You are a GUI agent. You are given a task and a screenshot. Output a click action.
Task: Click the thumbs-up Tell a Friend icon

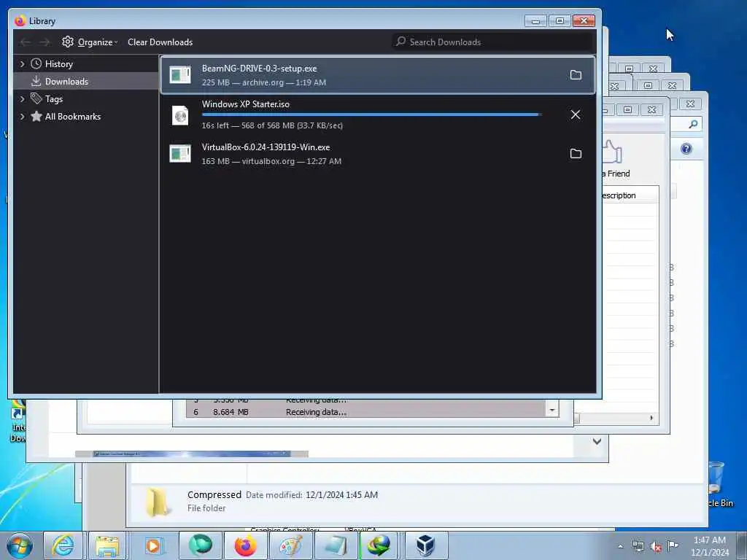click(x=612, y=152)
